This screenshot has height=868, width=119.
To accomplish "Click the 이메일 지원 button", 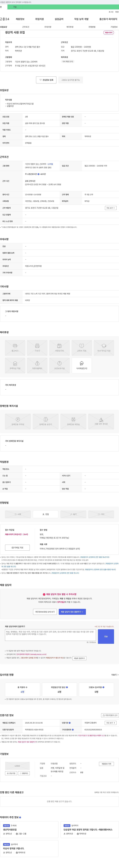I will [17, 548].
